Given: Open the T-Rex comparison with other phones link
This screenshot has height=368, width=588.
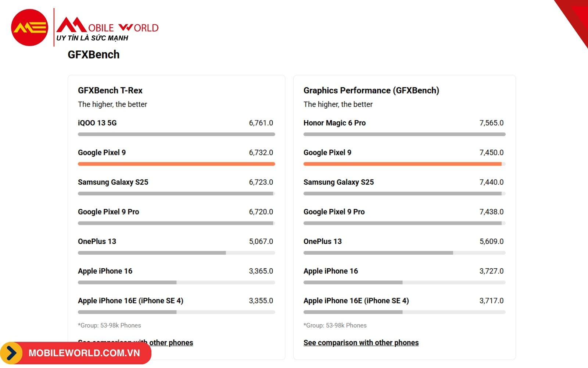Looking at the screenshot, I should pyautogui.click(x=135, y=343).
